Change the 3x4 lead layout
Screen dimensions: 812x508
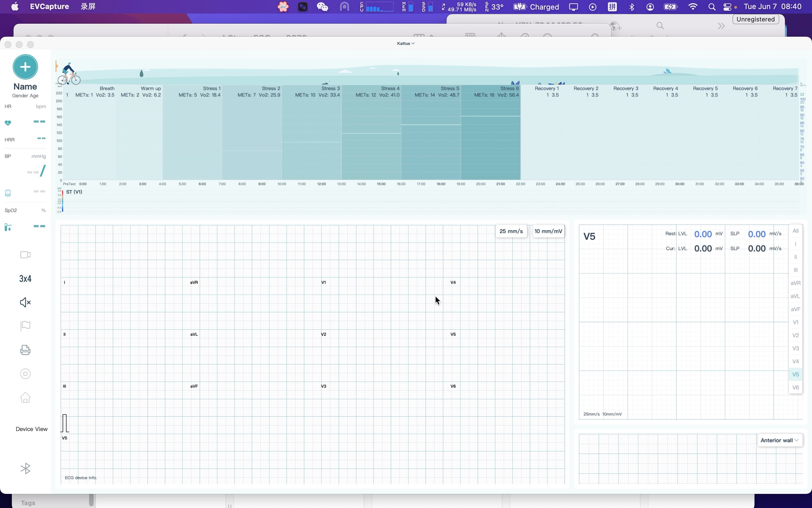coord(25,279)
